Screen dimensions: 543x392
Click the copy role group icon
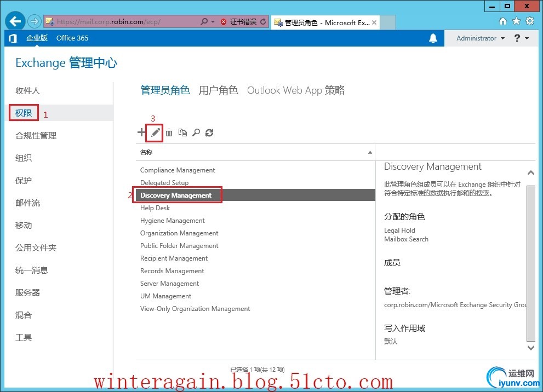point(182,132)
